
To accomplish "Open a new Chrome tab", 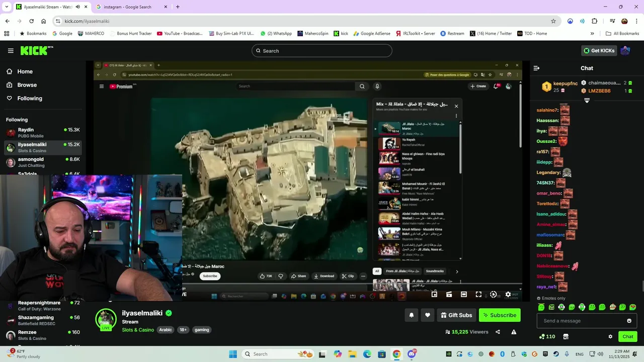I will click(178, 7).
